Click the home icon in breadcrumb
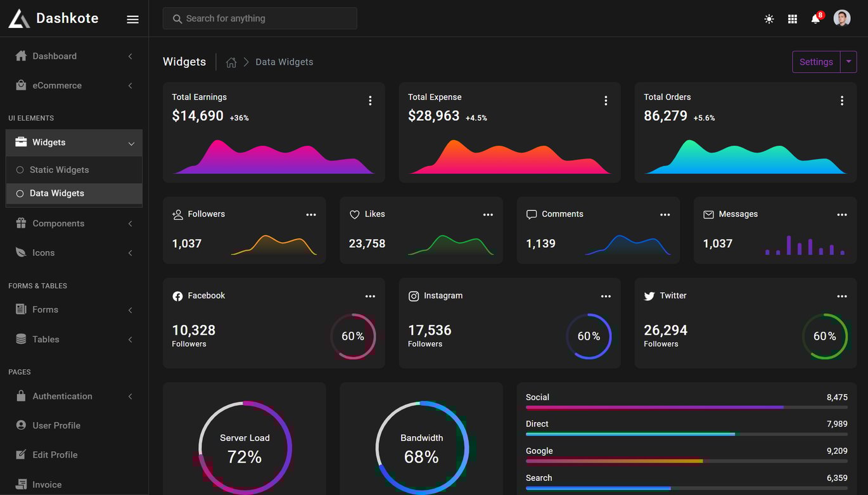Viewport: 868px width, 495px height. 231,62
